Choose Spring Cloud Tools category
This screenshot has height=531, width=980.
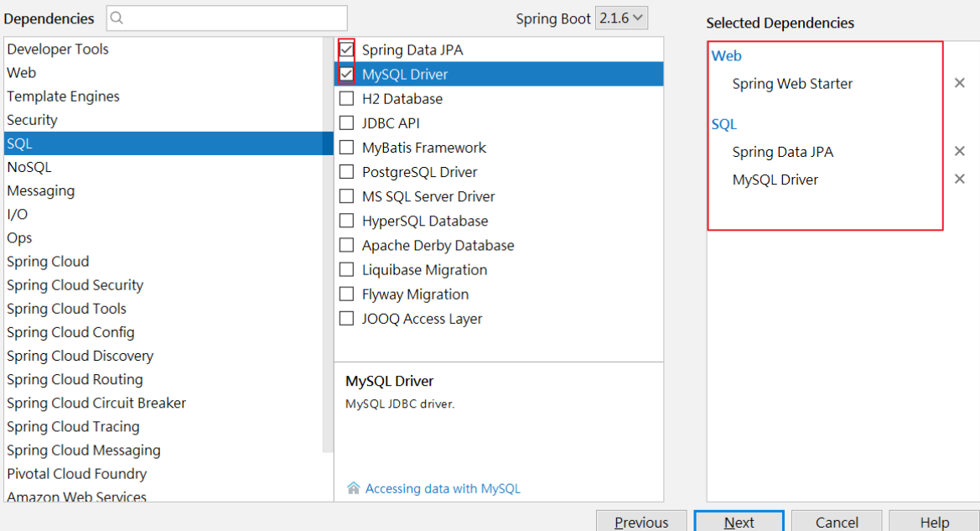click(x=163, y=309)
